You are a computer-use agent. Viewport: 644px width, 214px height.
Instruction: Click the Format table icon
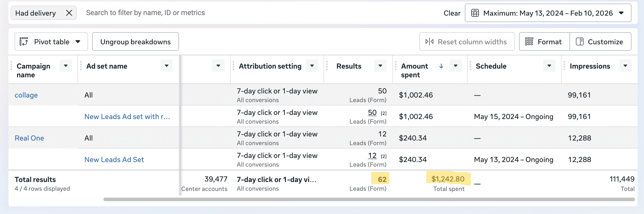tap(529, 41)
